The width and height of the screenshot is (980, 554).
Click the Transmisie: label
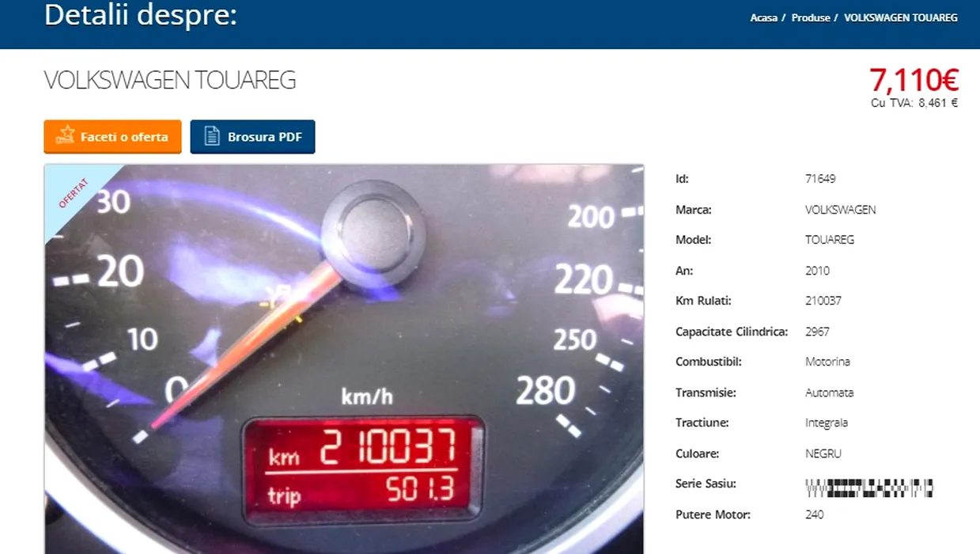(x=706, y=393)
